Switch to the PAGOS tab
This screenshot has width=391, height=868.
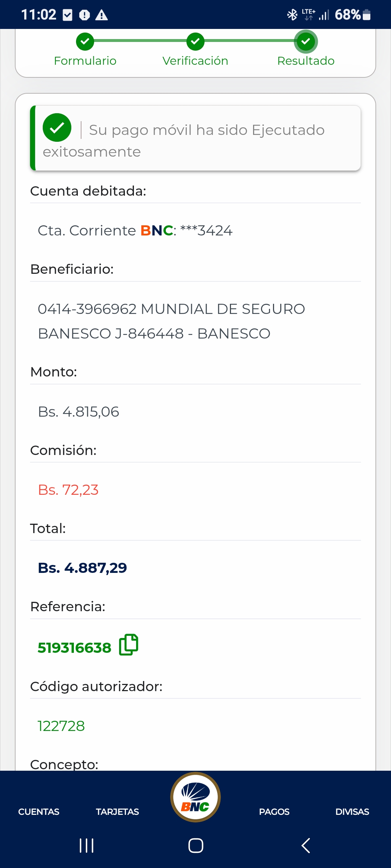[274, 812]
